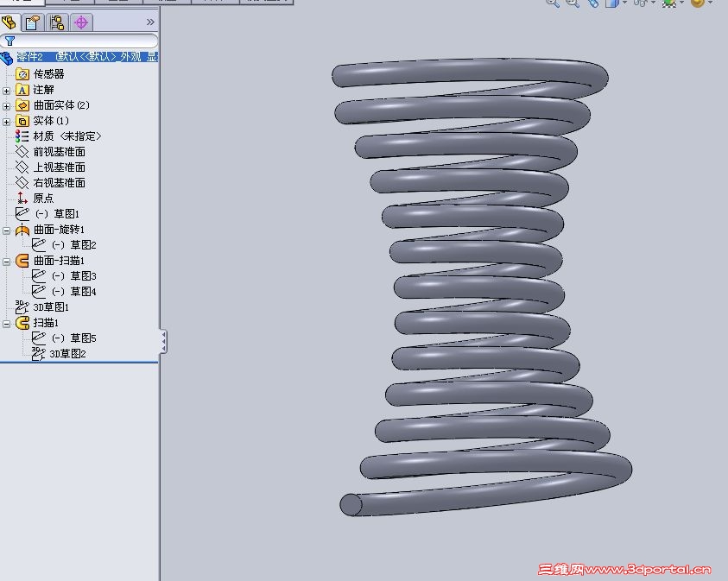Click the Edit Appearance colored sphere icon

(x=669, y=3)
